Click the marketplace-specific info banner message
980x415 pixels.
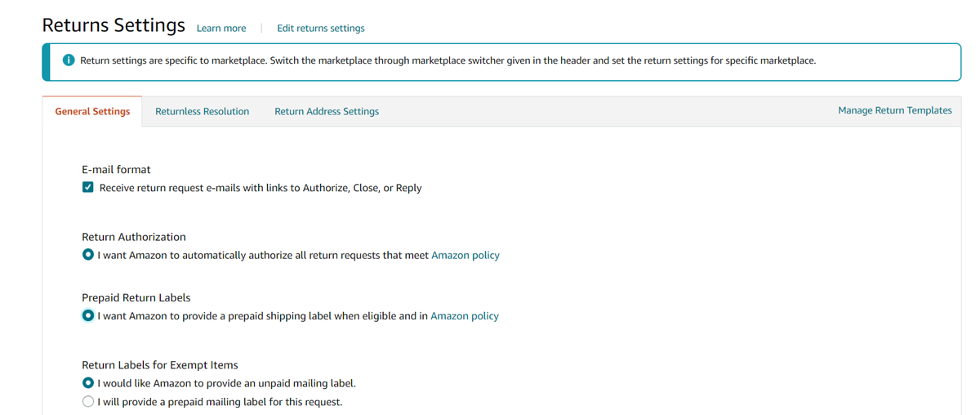click(x=448, y=60)
